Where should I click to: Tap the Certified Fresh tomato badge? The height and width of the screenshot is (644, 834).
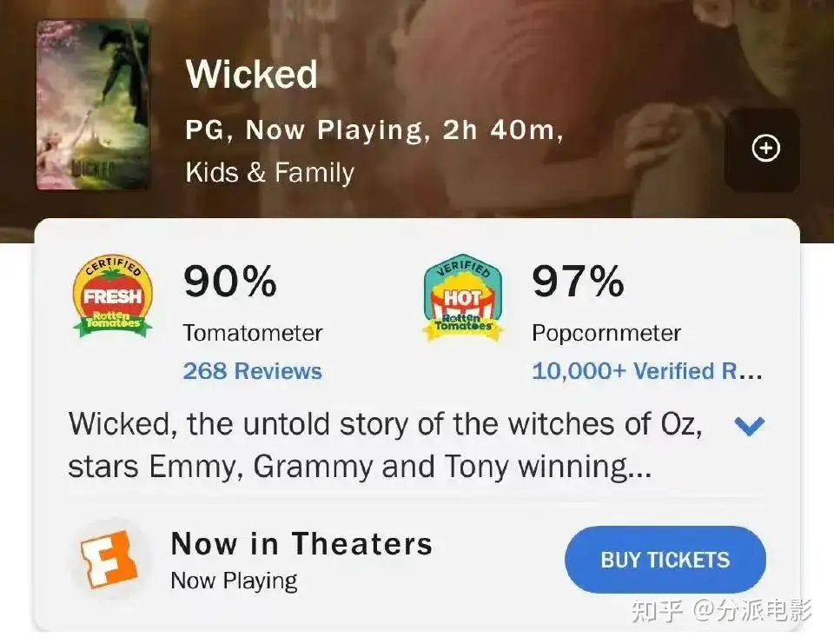pos(113,295)
